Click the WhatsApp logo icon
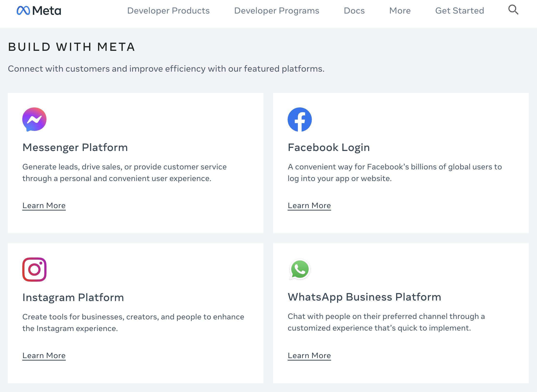This screenshot has height=392, width=537. click(300, 269)
